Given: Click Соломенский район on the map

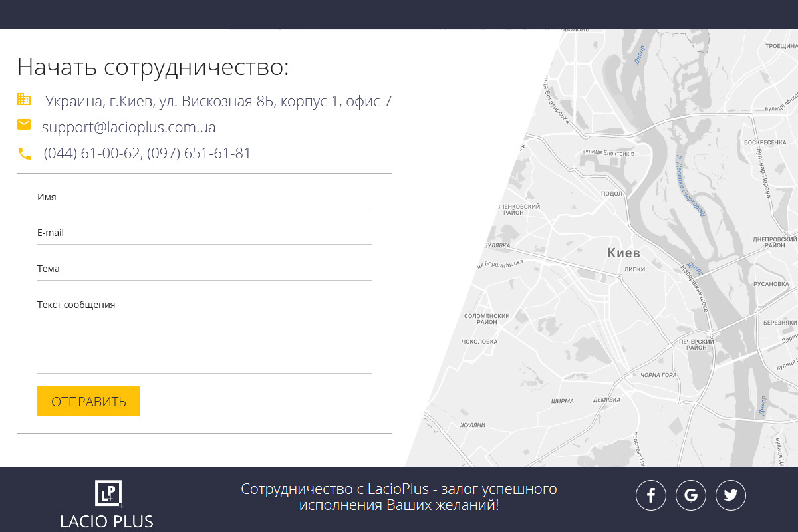Looking at the screenshot, I should click(x=487, y=319).
